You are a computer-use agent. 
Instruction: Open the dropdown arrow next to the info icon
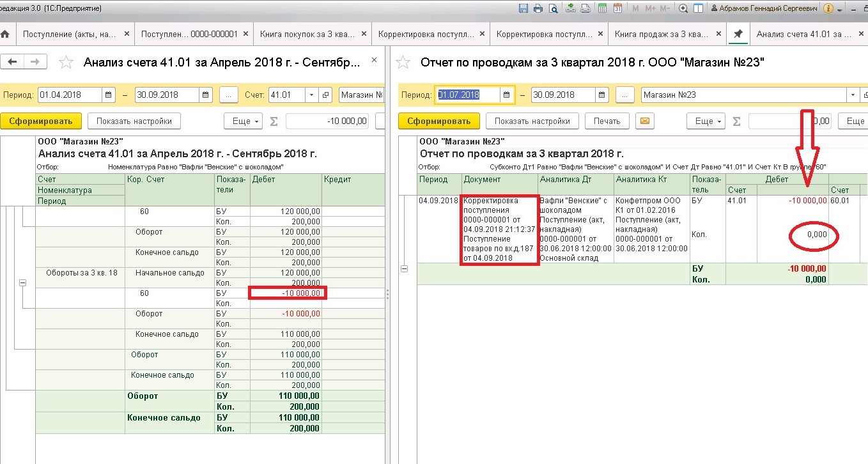tap(841, 8)
